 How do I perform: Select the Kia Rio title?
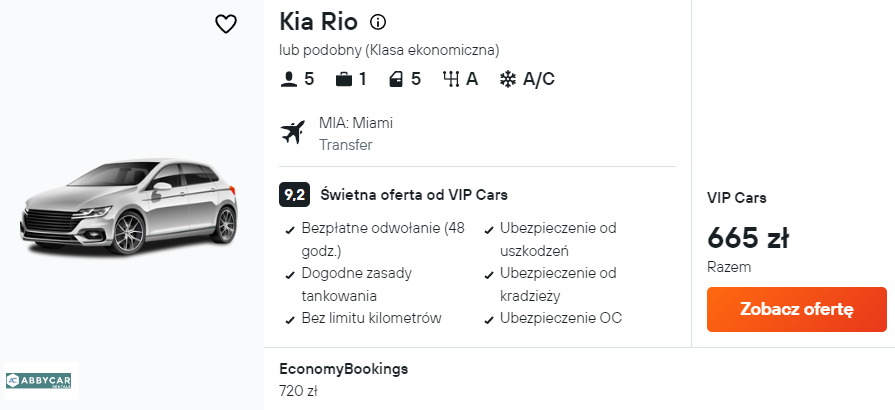[318, 22]
